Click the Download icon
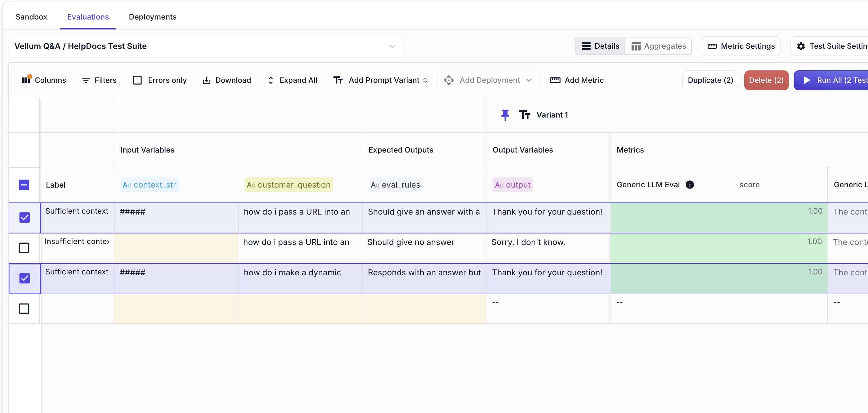 click(207, 80)
